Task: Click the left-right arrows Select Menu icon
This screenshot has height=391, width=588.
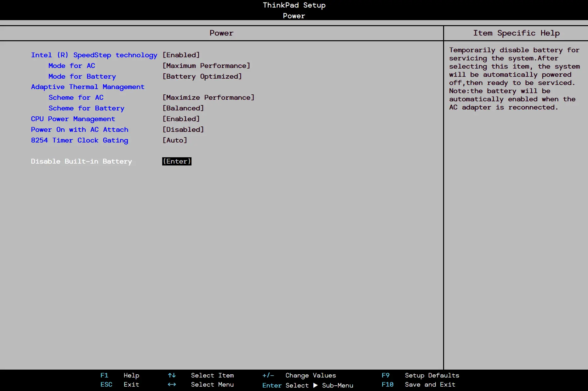Action: (172, 385)
